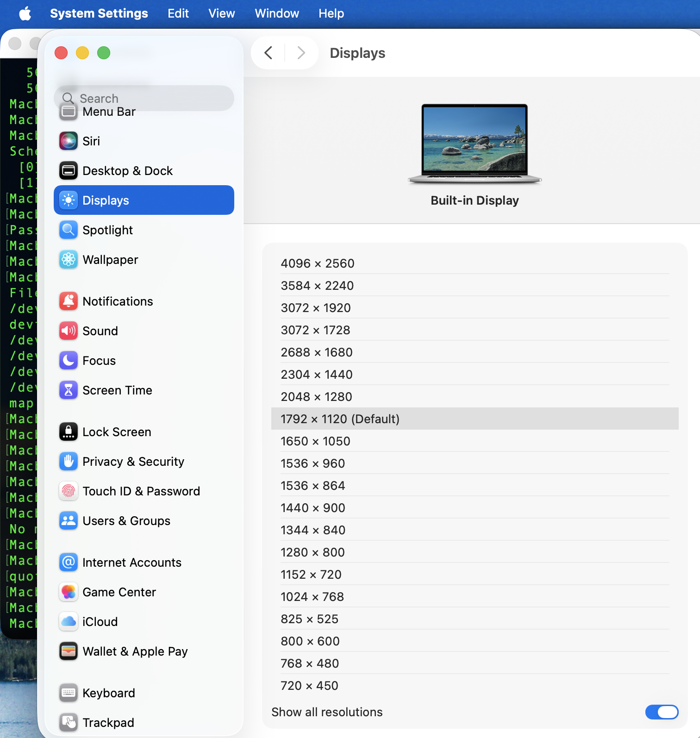The height and width of the screenshot is (738, 700).
Task: Select resolution 1344 × 840
Action: click(x=475, y=530)
